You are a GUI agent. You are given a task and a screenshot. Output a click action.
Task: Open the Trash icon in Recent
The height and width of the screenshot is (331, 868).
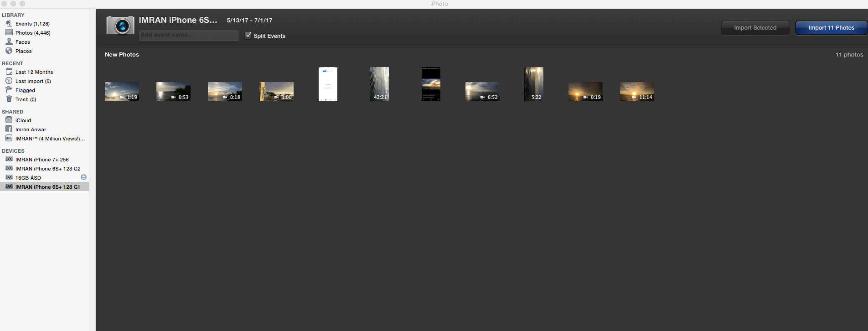coord(9,99)
